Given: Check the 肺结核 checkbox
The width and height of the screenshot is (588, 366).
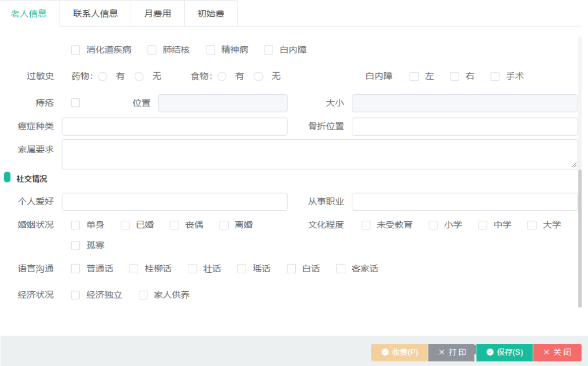Looking at the screenshot, I should point(152,50).
